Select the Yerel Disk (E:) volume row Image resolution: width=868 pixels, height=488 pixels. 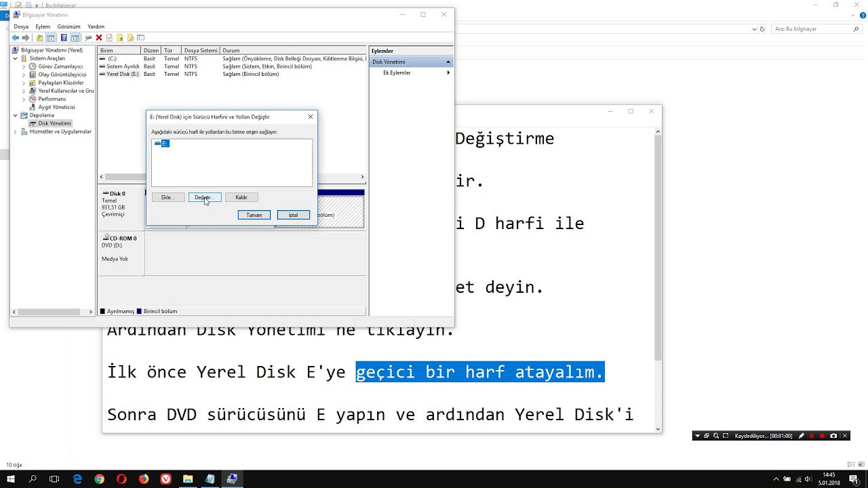(x=233, y=74)
